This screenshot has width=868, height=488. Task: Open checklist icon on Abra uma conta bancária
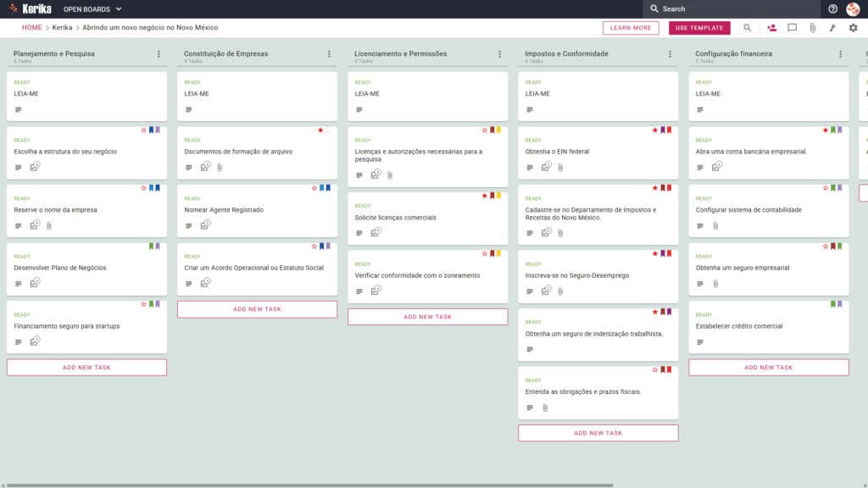(717, 167)
